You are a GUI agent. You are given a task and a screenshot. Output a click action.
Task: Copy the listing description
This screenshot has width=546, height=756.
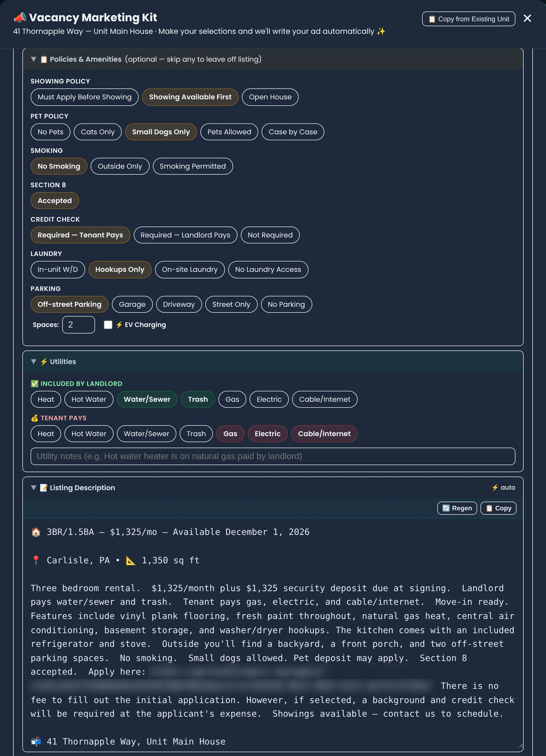[498, 508]
